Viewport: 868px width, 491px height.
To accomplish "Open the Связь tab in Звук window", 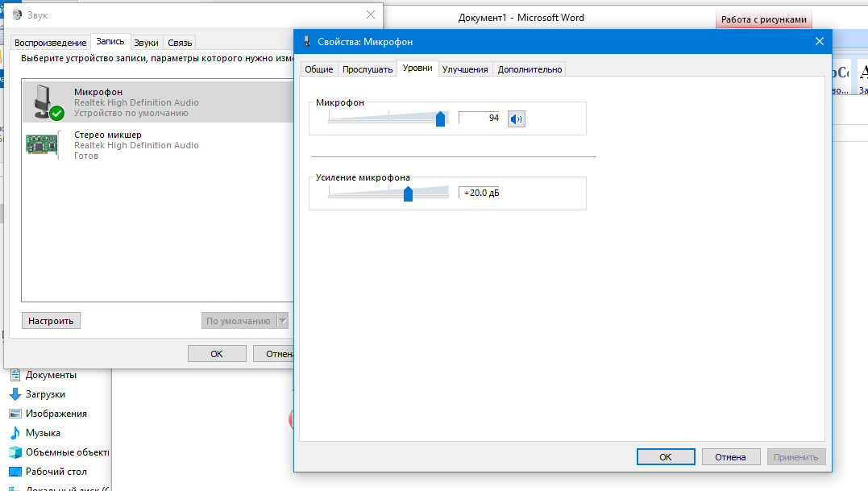I will click(x=180, y=43).
